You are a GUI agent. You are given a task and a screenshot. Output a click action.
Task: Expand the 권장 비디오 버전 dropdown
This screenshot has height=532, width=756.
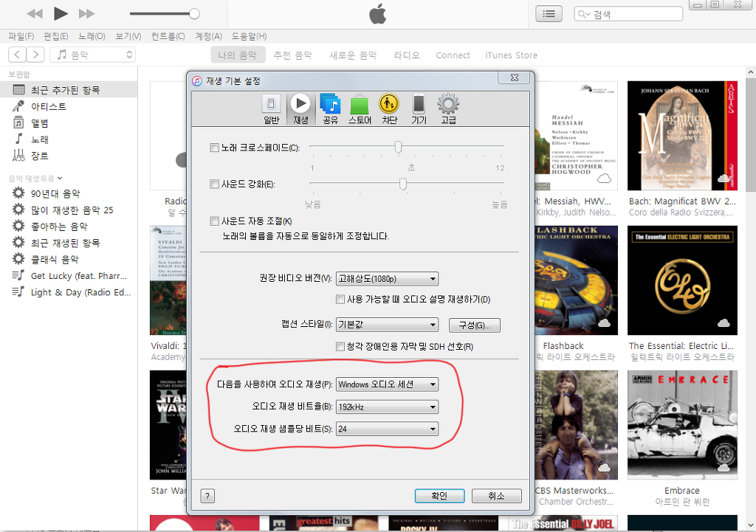pos(387,279)
